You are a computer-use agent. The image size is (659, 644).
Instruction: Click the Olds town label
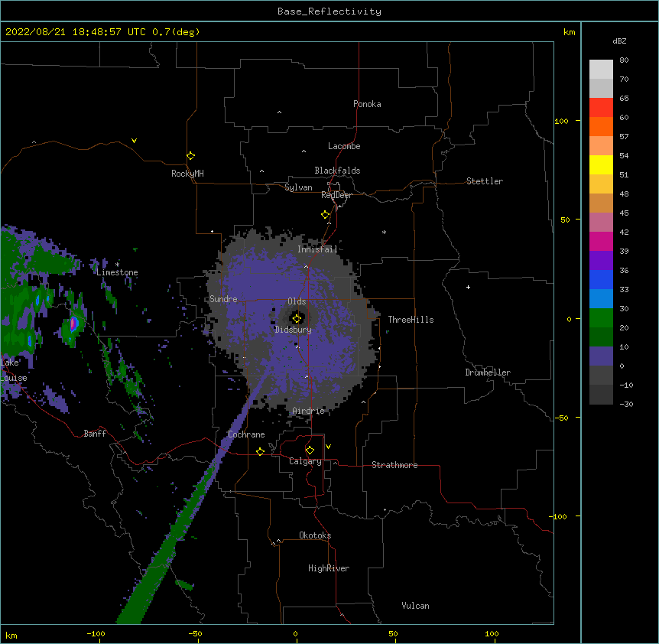click(297, 301)
